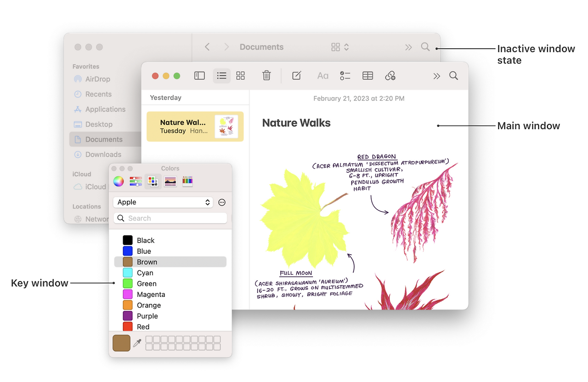Viewport: 588px width, 382px height.
Task: Choose Cyan in the color list
Action: (x=170, y=273)
